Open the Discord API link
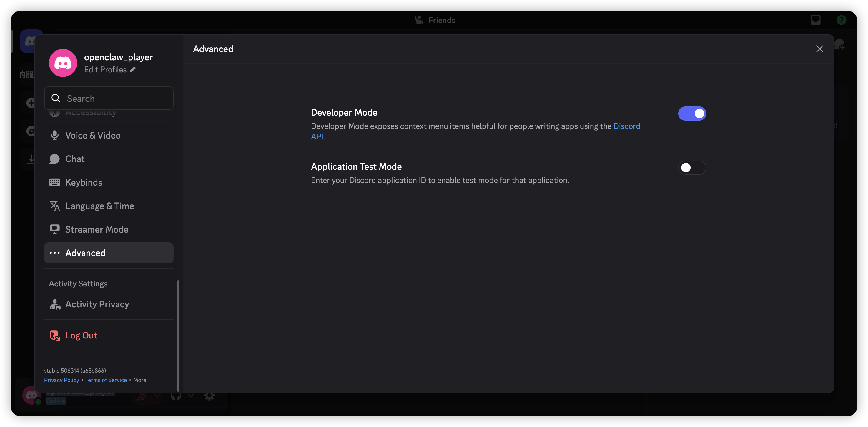The width and height of the screenshot is (868, 427). (x=626, y=126)
